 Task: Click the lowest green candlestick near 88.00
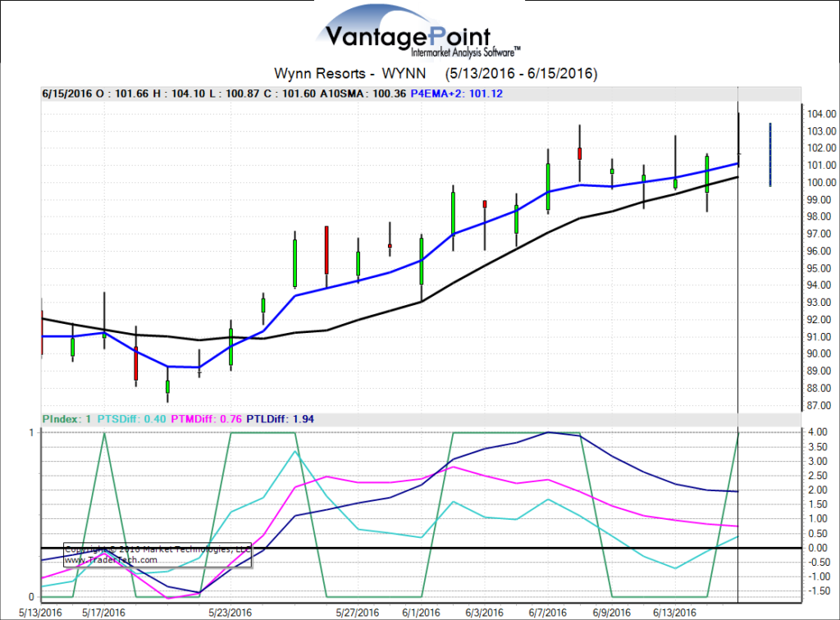167,386
